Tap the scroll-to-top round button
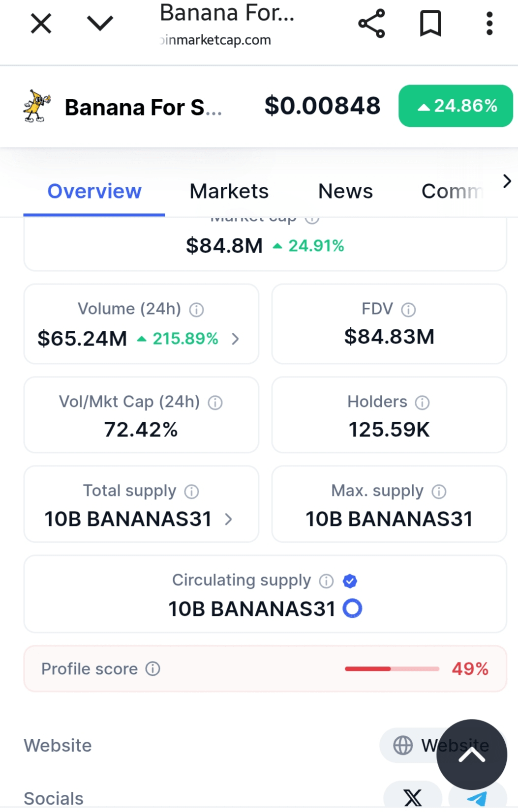This screenshot has height=812, width=518. (472, 754)
